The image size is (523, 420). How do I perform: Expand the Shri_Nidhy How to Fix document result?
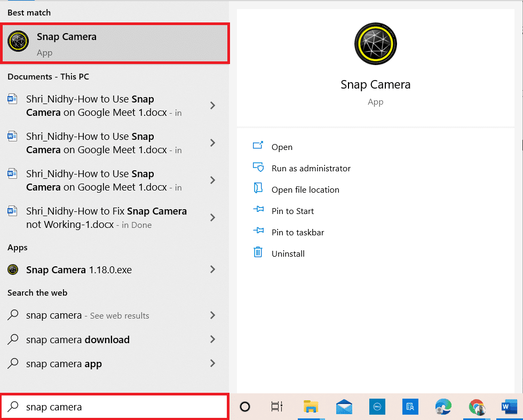point(212,218)
